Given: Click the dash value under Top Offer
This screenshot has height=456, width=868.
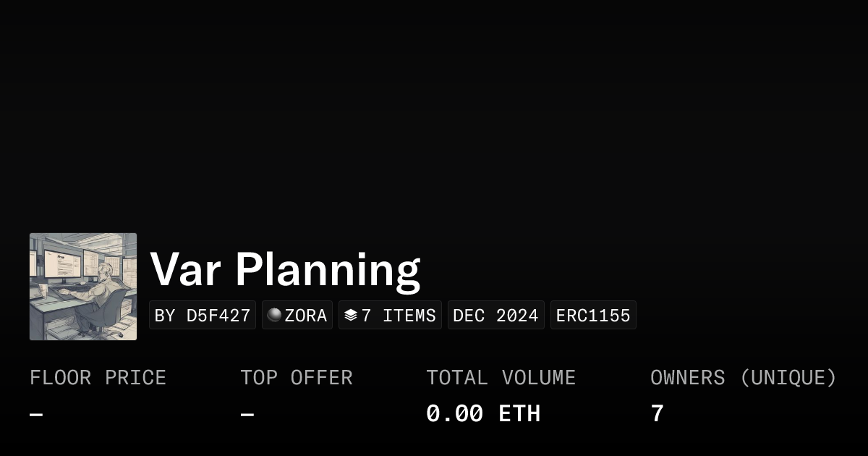Looking at the screenshot, I should pyautogui.click(x=247, y=414).
